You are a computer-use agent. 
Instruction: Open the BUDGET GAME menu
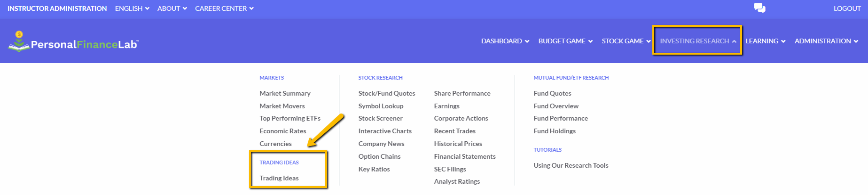[565, 41]
